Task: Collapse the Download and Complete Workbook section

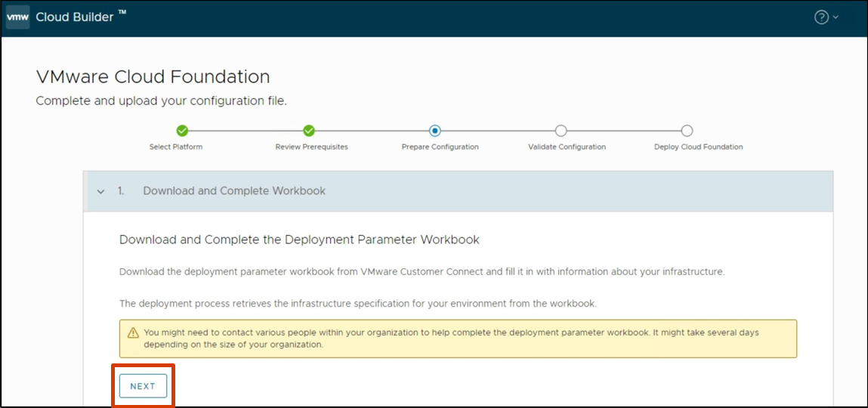Action: coord(100,192)
